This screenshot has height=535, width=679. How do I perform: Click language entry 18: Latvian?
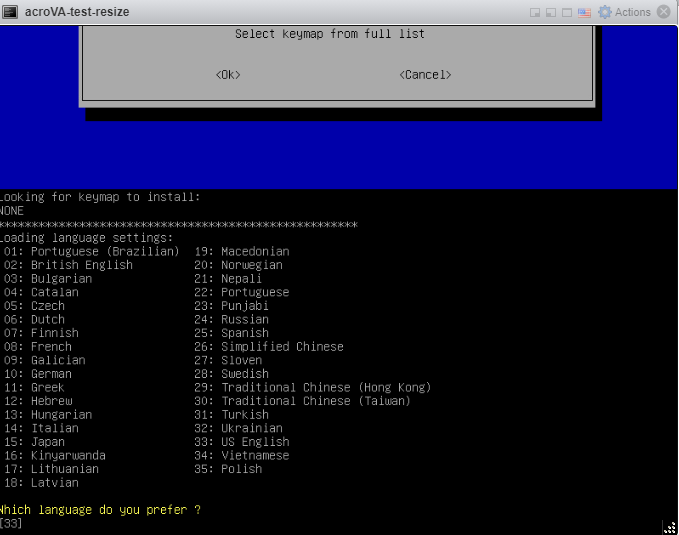point(41,483)
